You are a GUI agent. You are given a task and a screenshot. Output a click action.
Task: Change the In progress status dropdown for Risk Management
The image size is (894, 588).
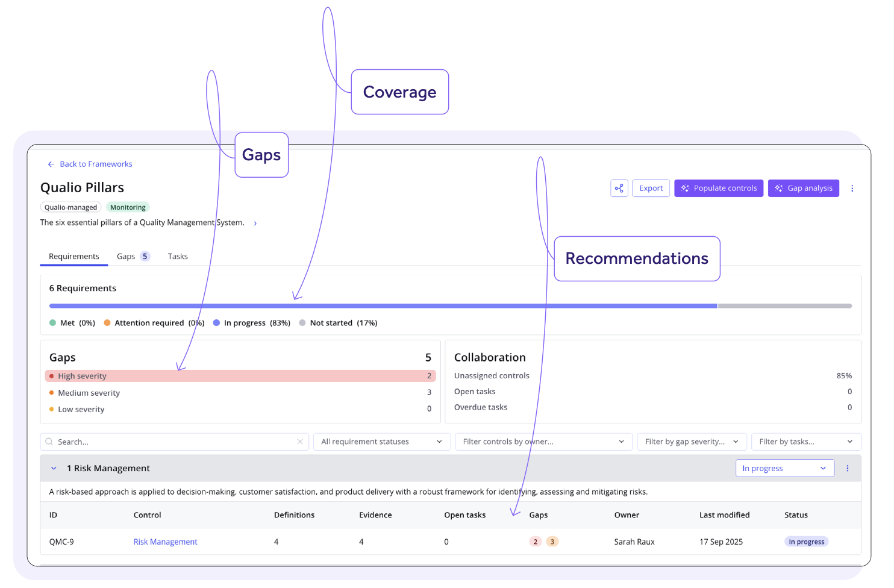[x=784, y=468]
